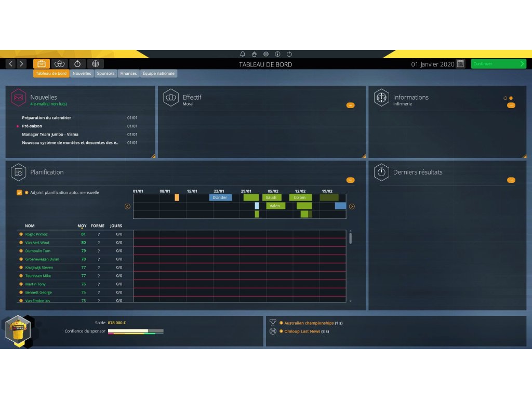
Task: Click the orange dot beside Dumoulin Tom
Action: [21, 251]
